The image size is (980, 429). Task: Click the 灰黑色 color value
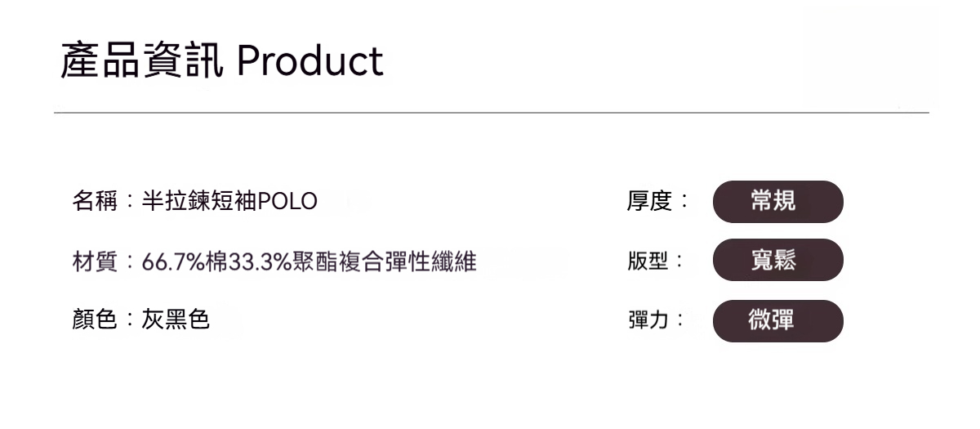[x=176, y=320]
